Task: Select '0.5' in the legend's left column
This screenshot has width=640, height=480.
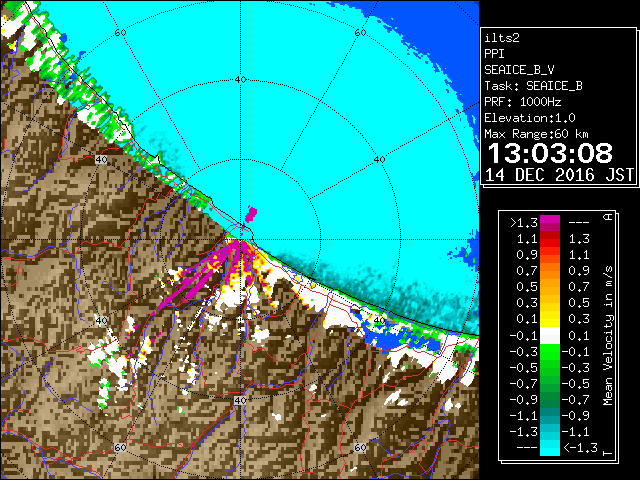Action: [x=527, y=287]
